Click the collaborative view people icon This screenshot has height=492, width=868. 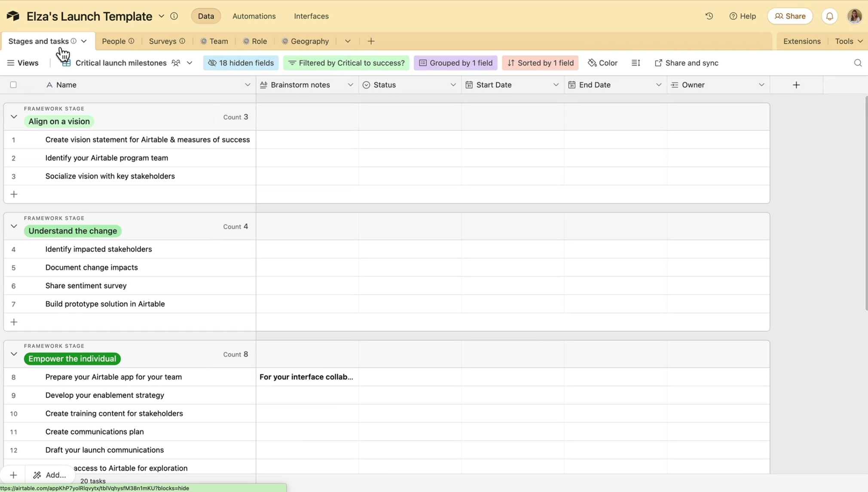tap(176, 63)
